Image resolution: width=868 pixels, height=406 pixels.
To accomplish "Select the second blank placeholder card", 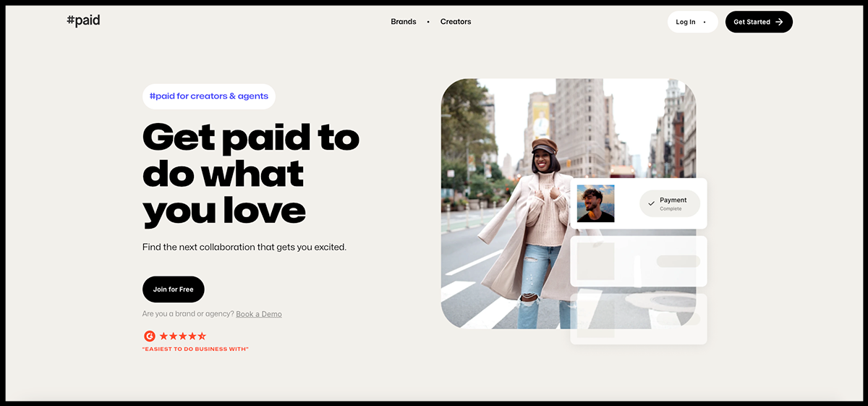I will click(638, 261).
